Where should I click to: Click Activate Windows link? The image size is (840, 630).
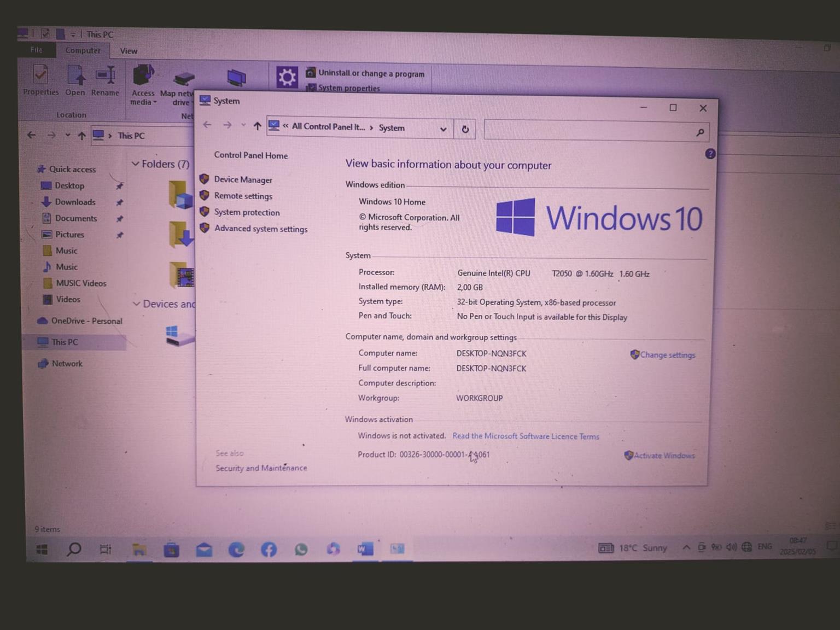point(663,456)
